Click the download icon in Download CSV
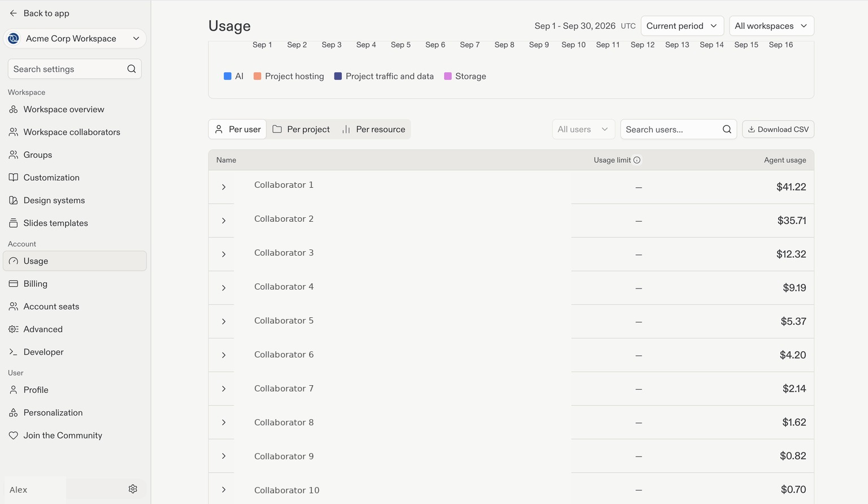This screenshot has width=868, height=504. (x=752, y=129)
